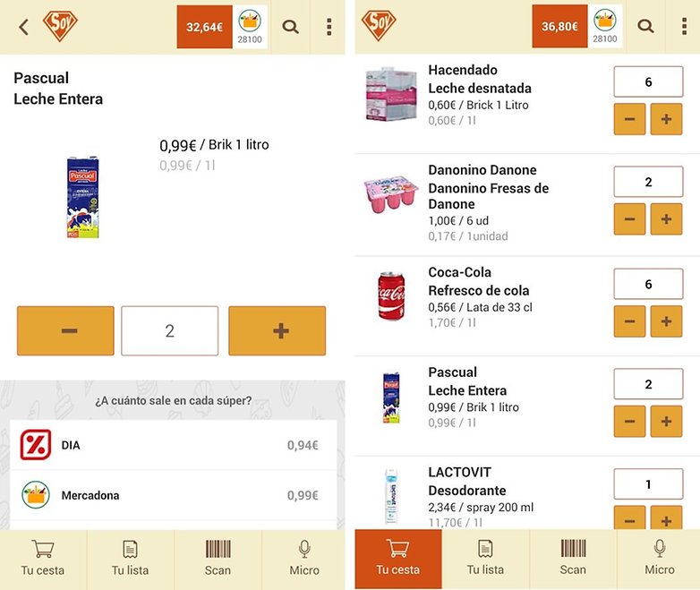Screen dimensions: 700x590
Task: Tap the Mercadona 28100 store icon in the left header
Action: click(250, 27)
